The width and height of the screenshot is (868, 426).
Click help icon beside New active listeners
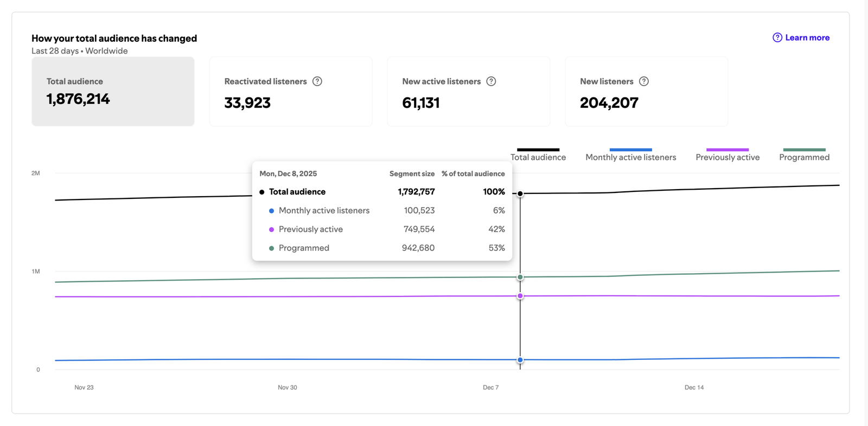(491, 81)
